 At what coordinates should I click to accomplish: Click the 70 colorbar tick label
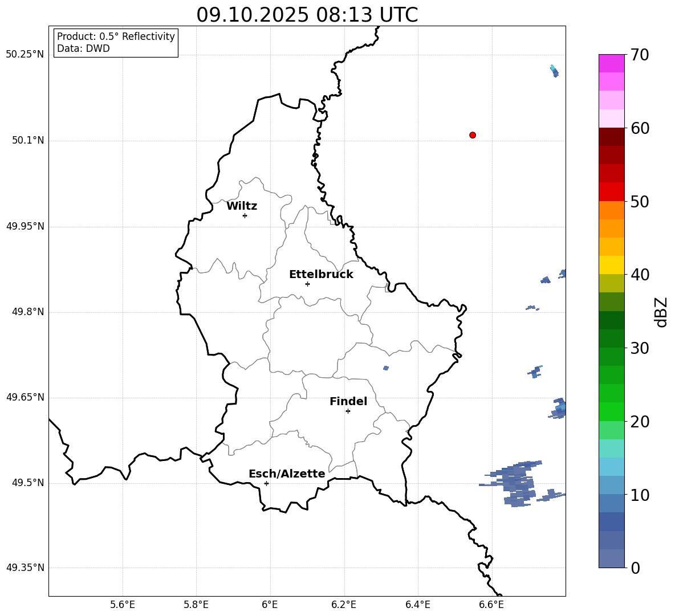coord(639,55)
